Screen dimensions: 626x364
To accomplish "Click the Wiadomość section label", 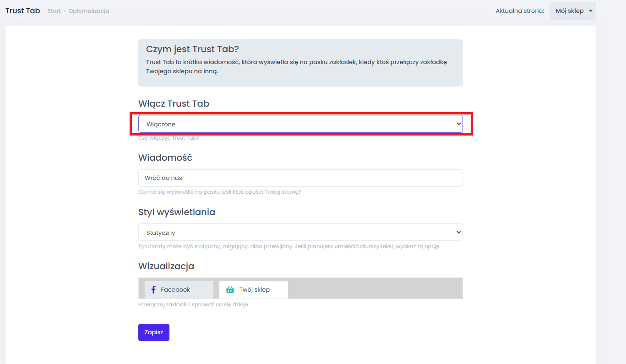I will [165, 158].
